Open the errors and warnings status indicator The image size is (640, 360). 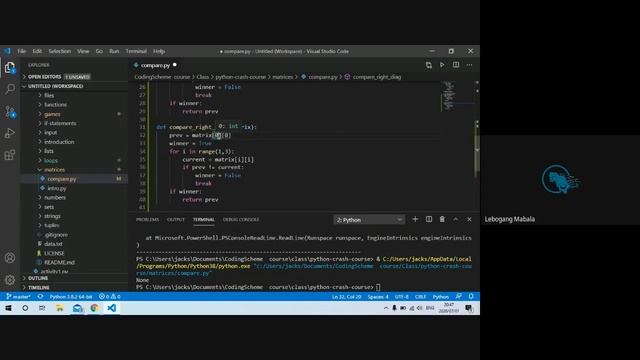(109, 296)
